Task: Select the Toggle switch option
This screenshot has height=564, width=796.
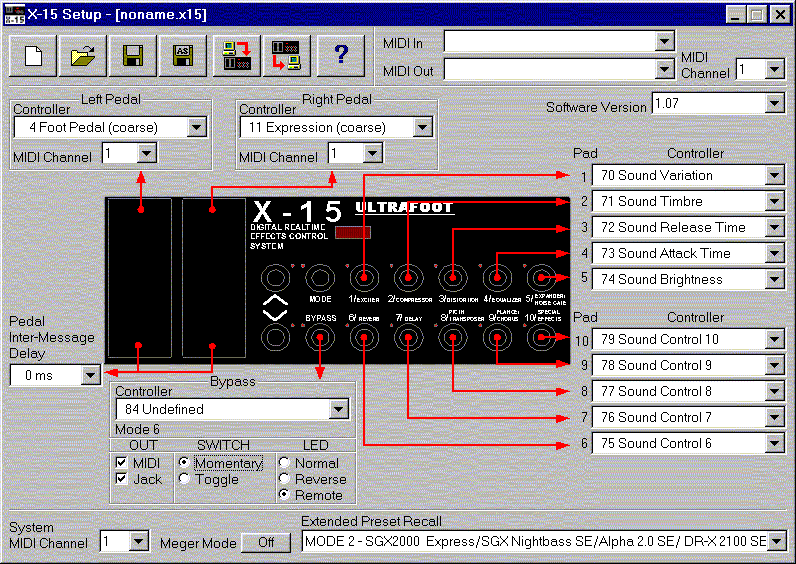Action: (x=184, y=479)
